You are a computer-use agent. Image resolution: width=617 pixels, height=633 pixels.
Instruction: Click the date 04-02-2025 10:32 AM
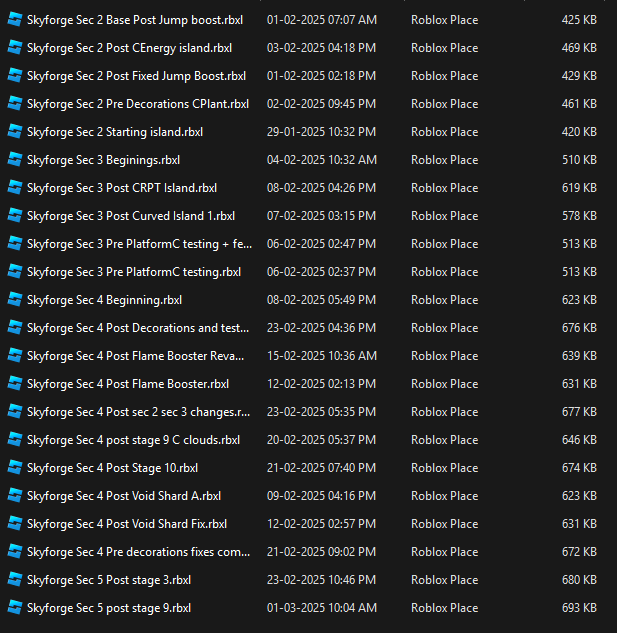coord(322,160)
